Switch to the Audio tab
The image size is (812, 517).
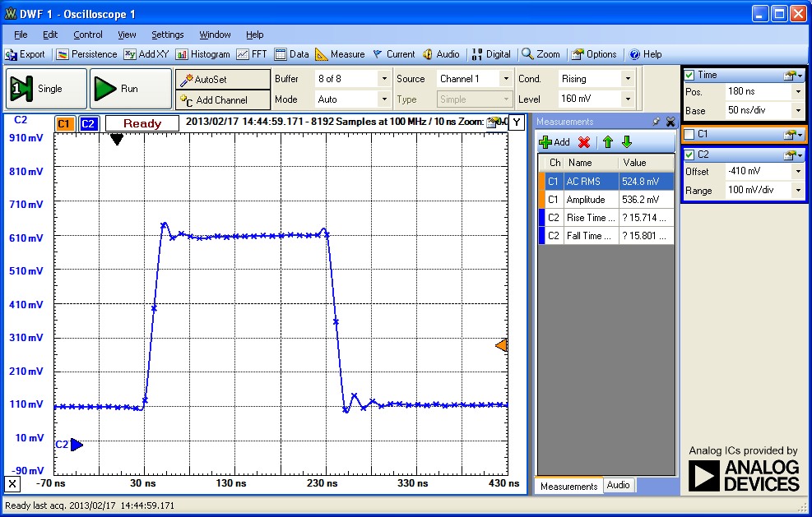[x=618, y=486]
